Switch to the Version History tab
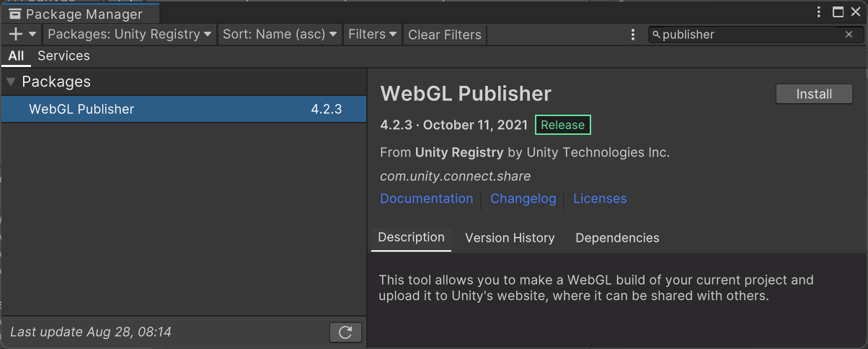The image size is (868, 349). [510, 238]
